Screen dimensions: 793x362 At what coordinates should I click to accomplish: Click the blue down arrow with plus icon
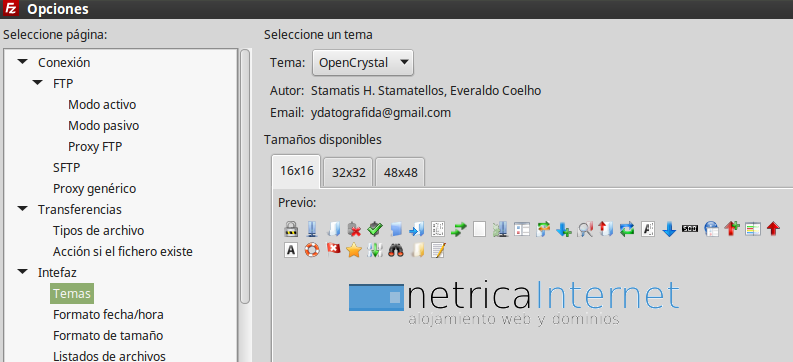tap(564, 230)
